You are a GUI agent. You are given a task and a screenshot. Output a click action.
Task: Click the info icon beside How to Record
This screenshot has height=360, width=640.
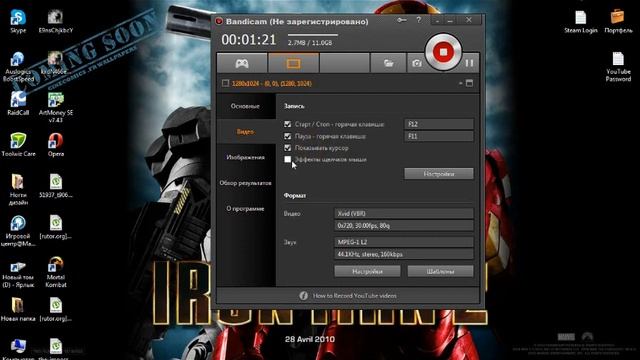click(x=303, y=296)
